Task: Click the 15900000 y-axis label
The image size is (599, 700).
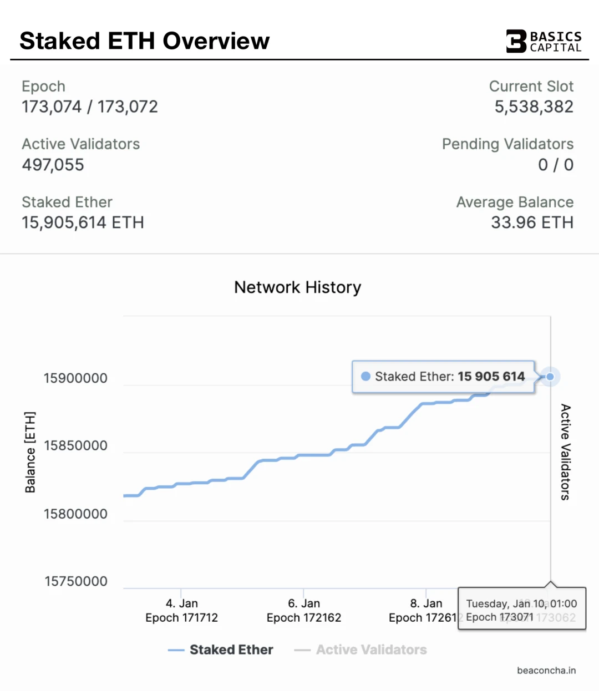Action: (75, 378)
